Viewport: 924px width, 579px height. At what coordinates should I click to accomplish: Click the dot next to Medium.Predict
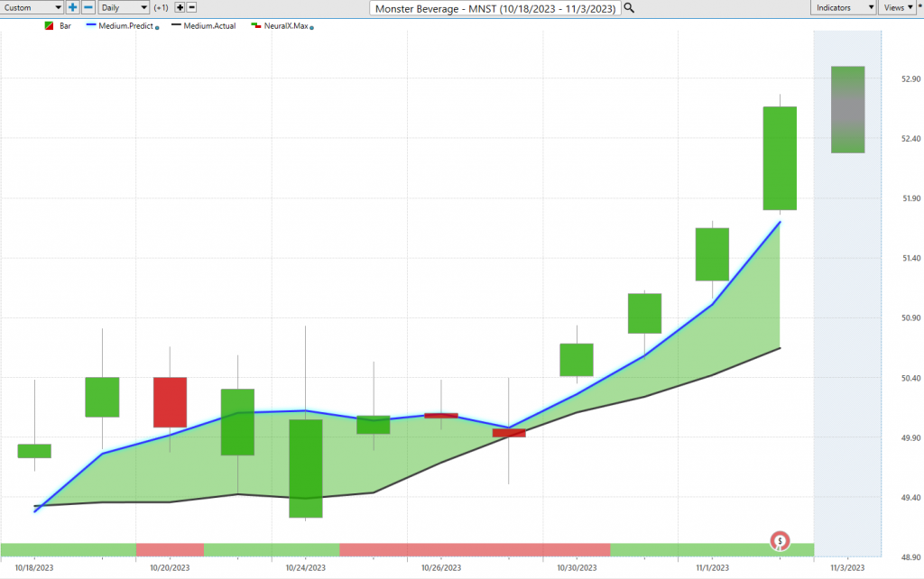tap(157, 28)
